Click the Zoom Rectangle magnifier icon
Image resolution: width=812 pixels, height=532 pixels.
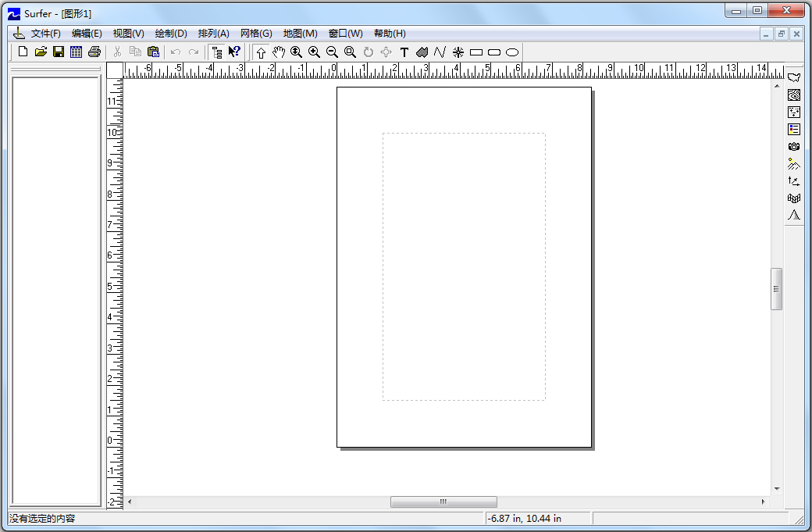click(x=350, y=52)
